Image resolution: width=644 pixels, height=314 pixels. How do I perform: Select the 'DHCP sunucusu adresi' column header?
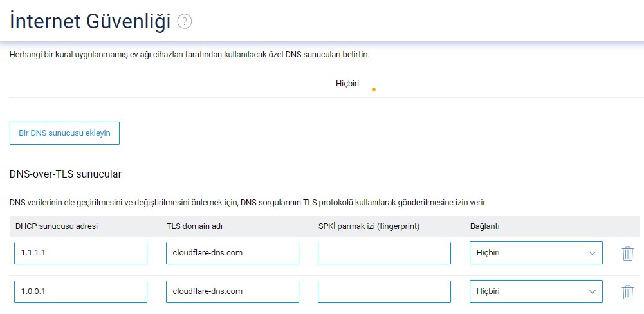pyautogui.click(x=57, y=226)
